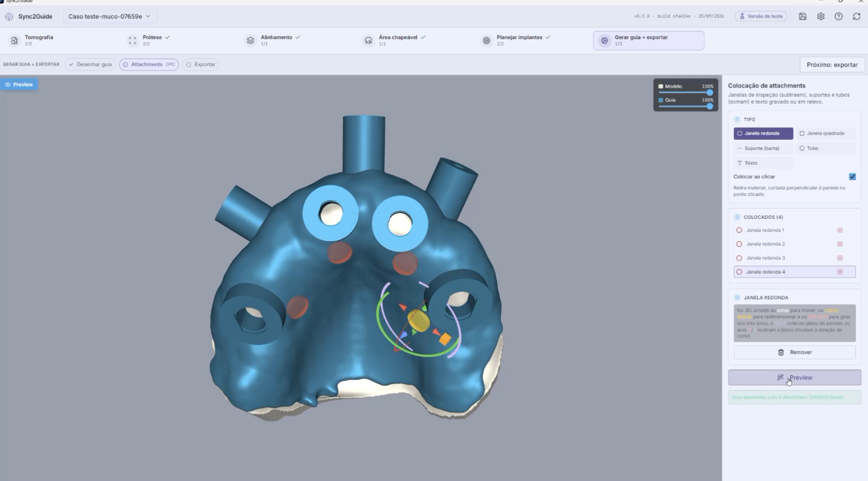
Task: Click the orange resize cube gizmo handle
Action: (x=445, y=339)
